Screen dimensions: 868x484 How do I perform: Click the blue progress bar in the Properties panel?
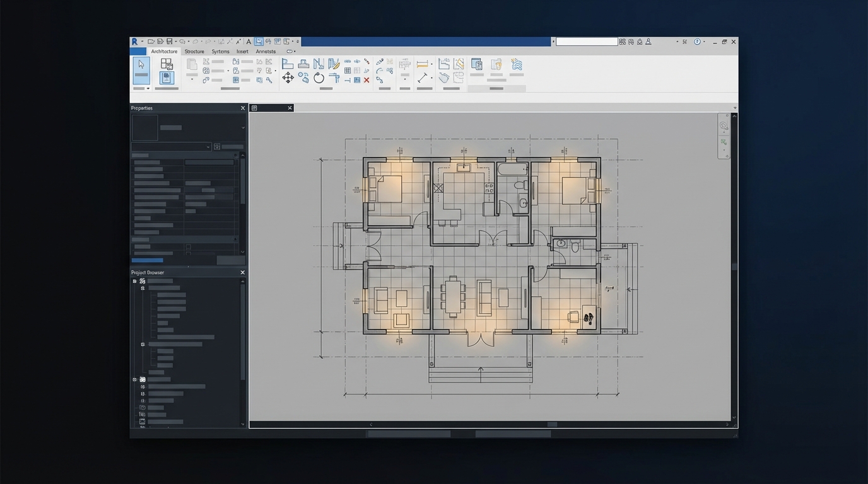click(x=146, y=260)
